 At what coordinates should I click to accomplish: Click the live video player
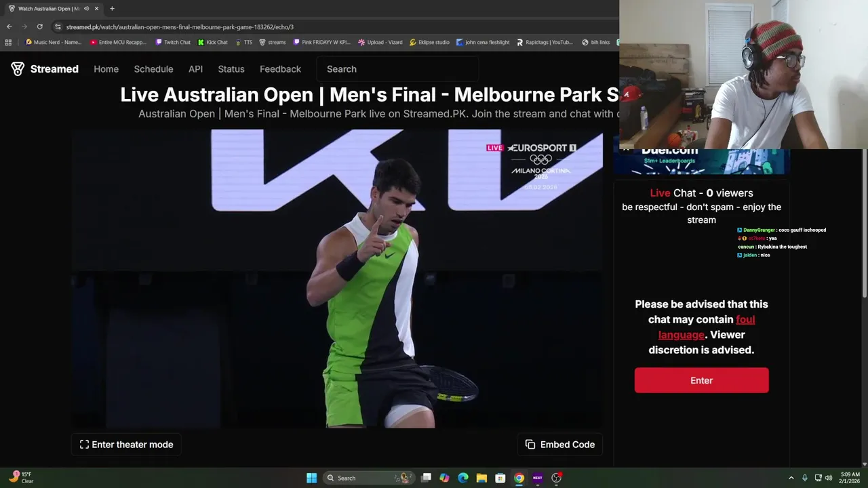pyautogui.click(x=337, y=279)
